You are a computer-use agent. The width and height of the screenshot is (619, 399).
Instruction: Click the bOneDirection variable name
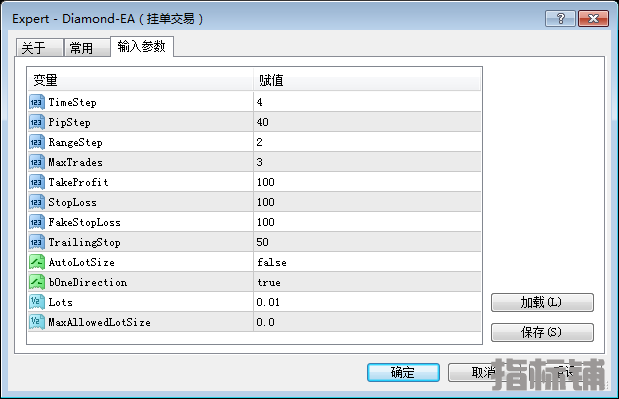88,282
